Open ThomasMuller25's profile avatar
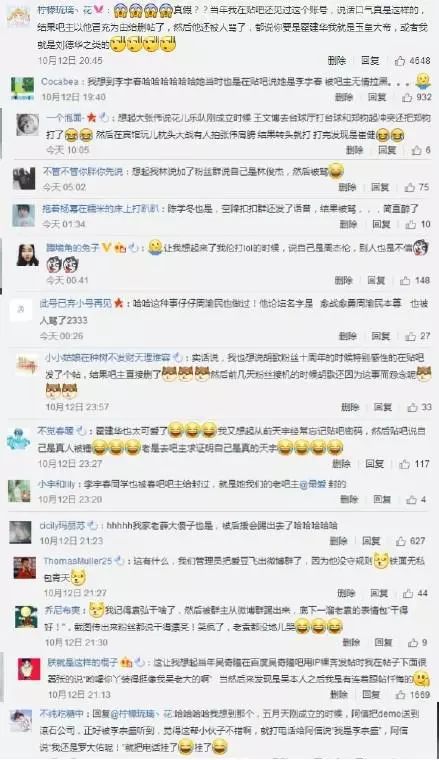Viewport: 439px width, 760px height. pos(25,568)
